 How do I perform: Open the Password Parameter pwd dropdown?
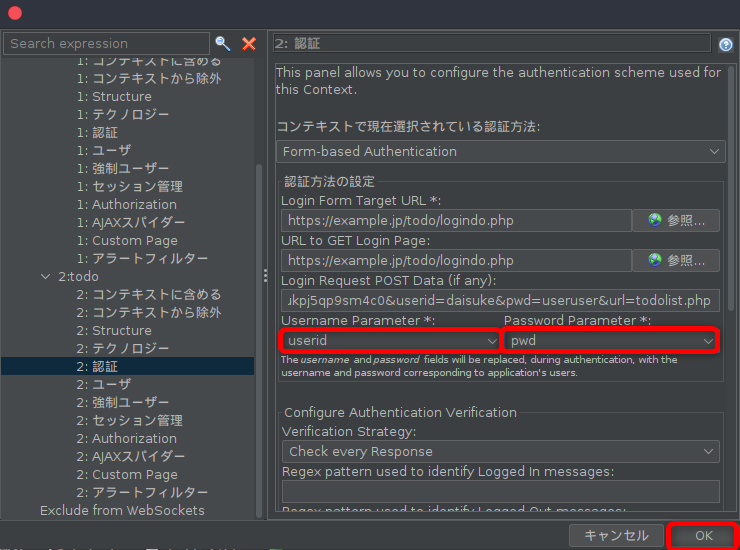(x=611, y=340)
